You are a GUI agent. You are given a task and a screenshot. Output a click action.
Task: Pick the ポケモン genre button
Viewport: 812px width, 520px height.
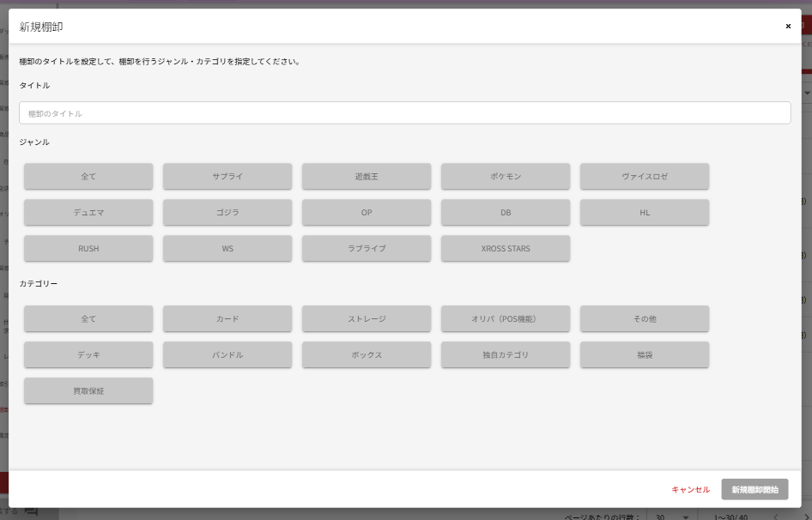tap(506, 177)
